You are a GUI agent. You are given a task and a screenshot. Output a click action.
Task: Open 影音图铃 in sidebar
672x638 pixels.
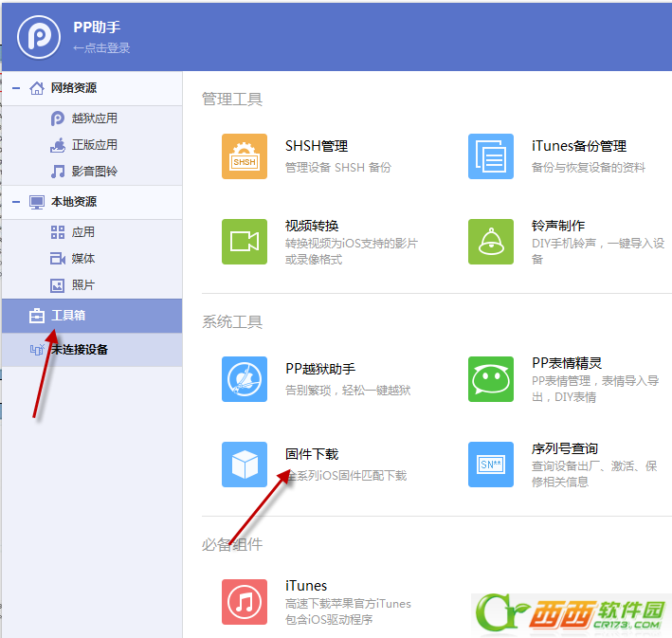94,172
